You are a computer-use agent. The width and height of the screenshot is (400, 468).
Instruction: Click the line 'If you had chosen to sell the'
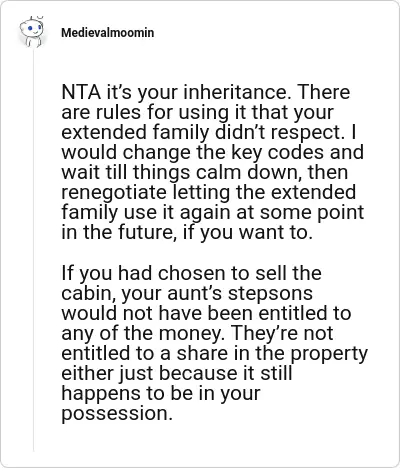click(191, 273)
